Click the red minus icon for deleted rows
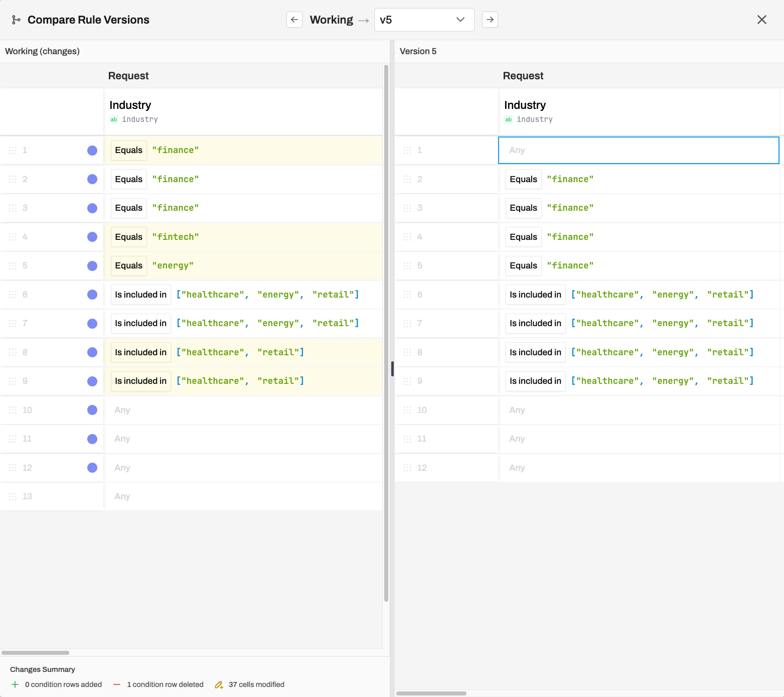 coord(117,685)
